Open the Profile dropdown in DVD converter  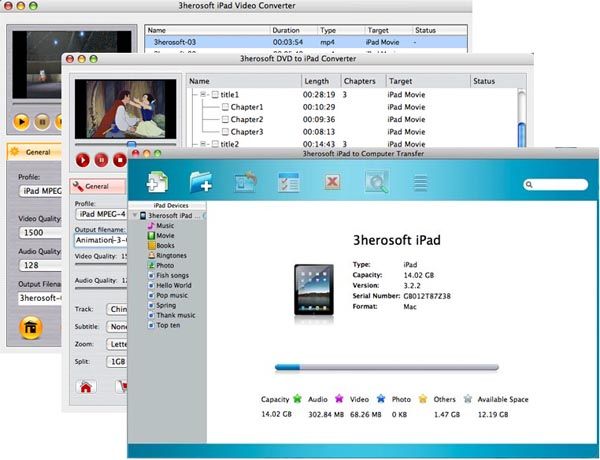[x=101, y=214]
